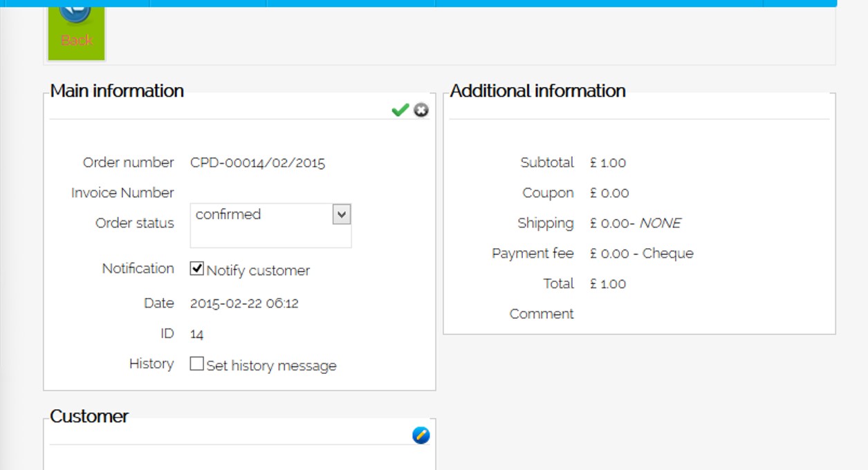Click order number CPD-00014/02/2015
Viewport: 868px width, 470px height.
257,163
